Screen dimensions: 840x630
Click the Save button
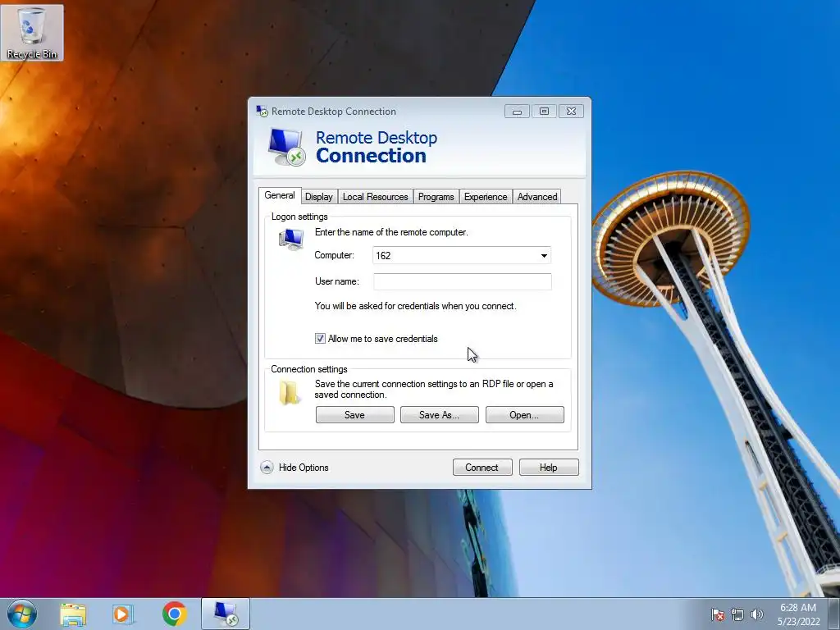[x=354, y=414]
